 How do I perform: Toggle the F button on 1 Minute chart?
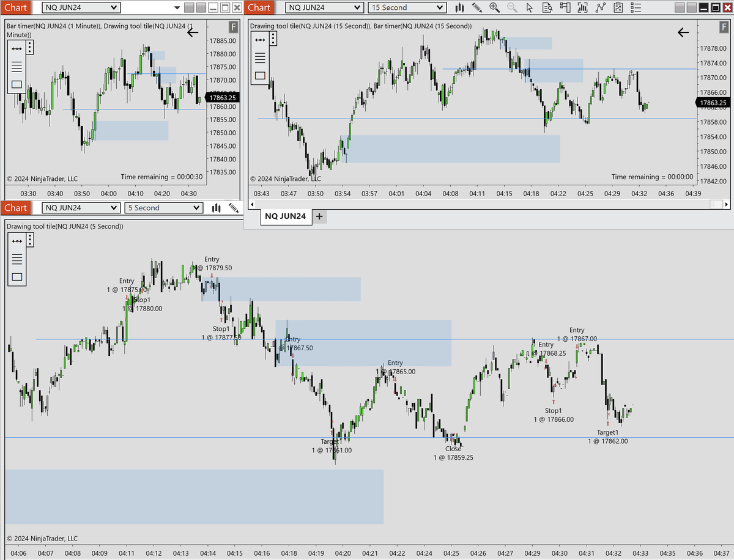(x=233, y=27)
